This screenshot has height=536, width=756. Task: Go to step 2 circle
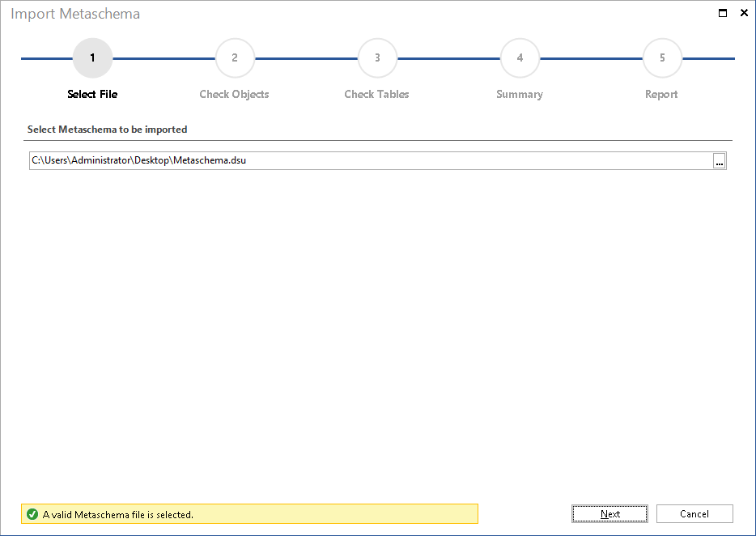[x=235, y=58]
